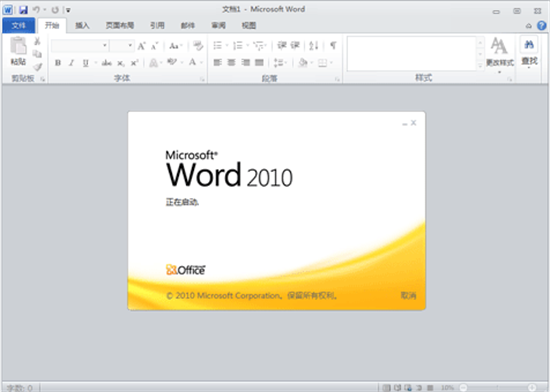Image resolution: width=550 pixels, height=392 pixels.
Task: Shrink font size with small A icon
Action: pos(154,46)
